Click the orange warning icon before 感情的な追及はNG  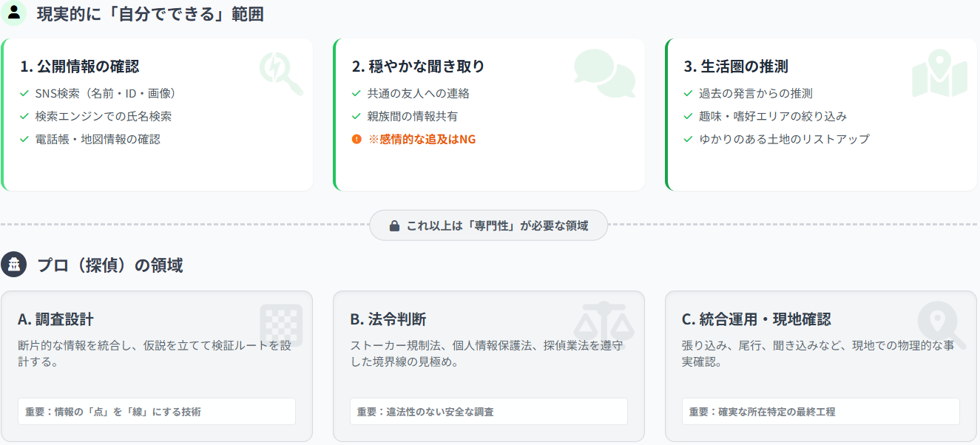(356, 139)
